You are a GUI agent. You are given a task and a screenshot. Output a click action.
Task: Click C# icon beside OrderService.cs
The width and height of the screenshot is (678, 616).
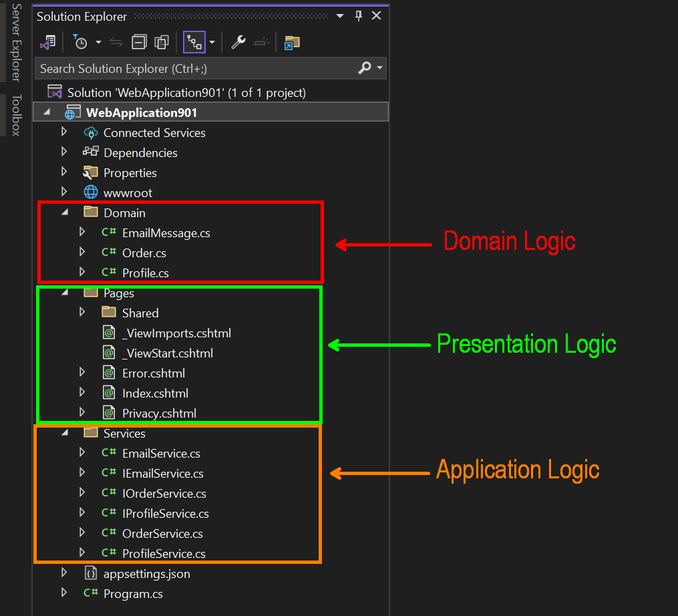pyautogui.click(x=108, y=532)
